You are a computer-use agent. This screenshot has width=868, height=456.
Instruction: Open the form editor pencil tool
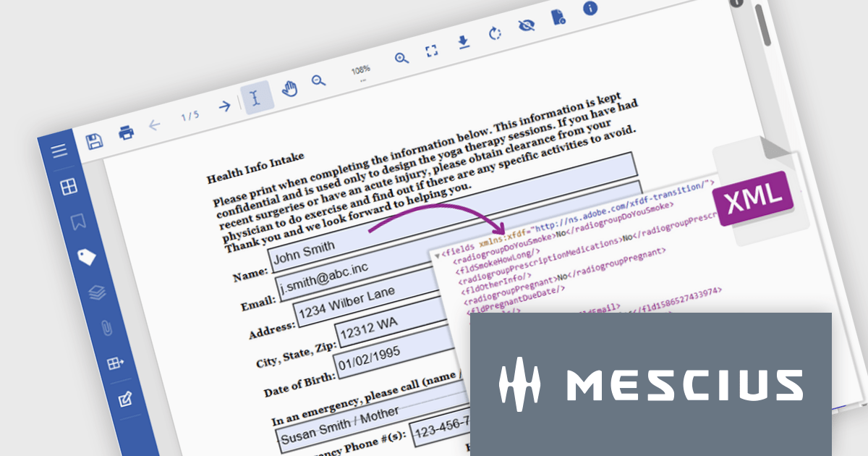tap(125, 399)
